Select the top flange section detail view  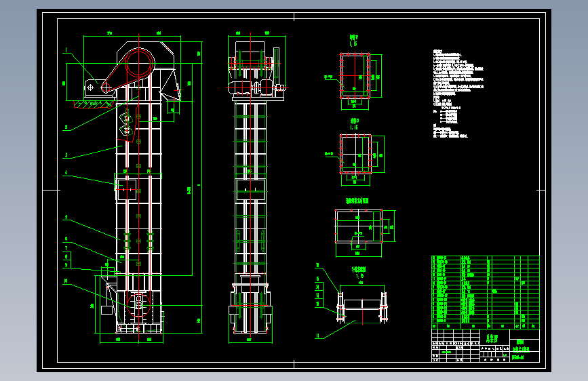pos(355,76)
